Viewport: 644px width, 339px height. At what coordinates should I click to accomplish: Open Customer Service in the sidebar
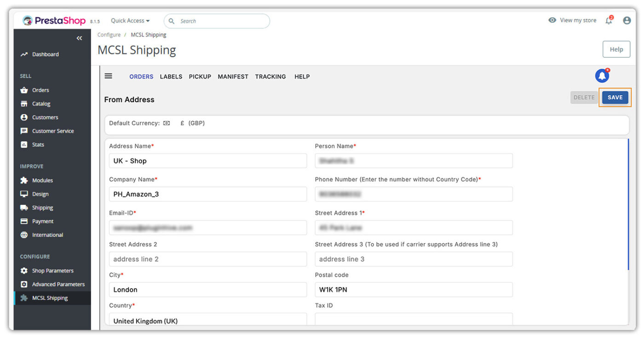pyautogui.click(x=52, y=131)
